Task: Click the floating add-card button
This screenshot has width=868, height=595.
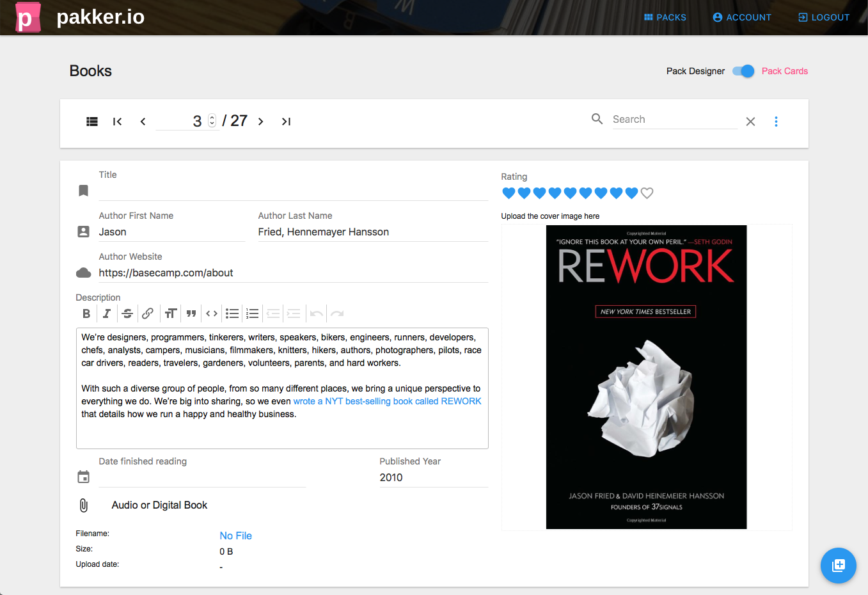Action: [838, 566]
